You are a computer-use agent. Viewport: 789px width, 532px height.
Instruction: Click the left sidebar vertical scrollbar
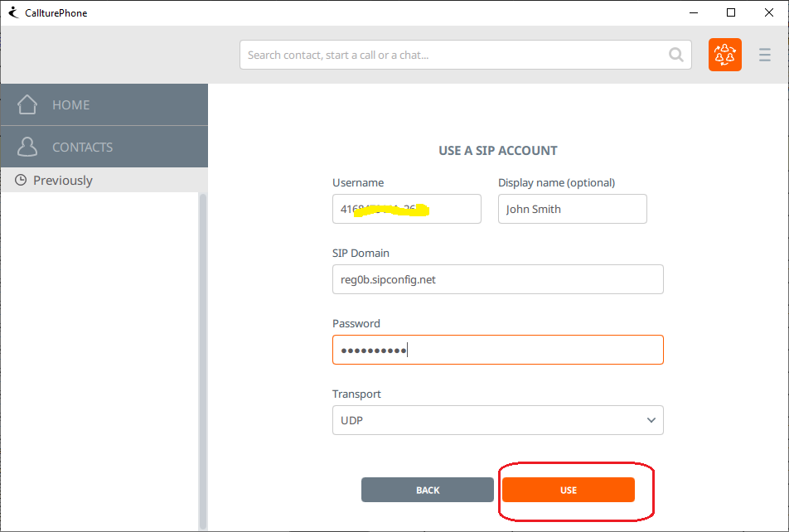203,356
